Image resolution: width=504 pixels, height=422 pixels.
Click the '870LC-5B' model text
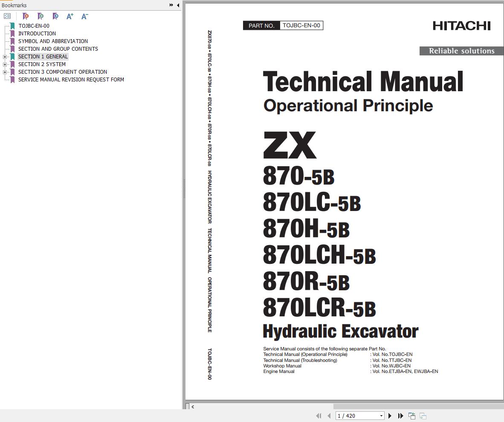[312, 202]
